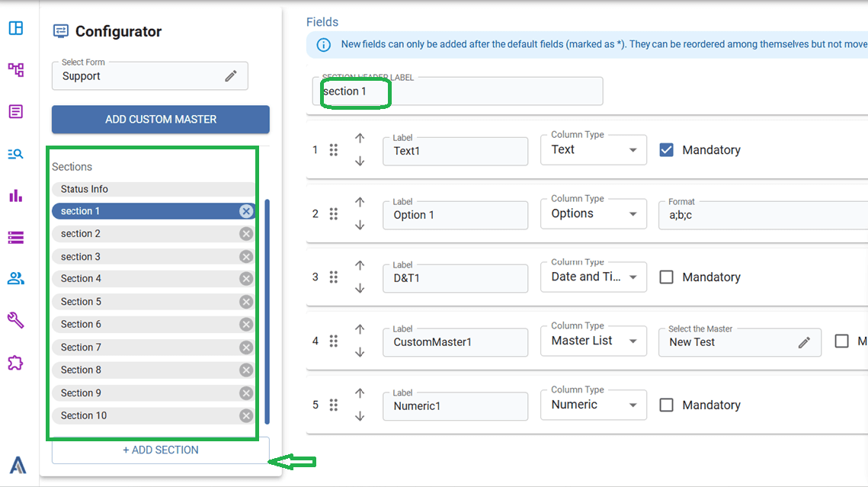Screen dimensions: 868x487
Task: Grab the drag handle of Numeric1 row
Action: (x=333, y=405)
